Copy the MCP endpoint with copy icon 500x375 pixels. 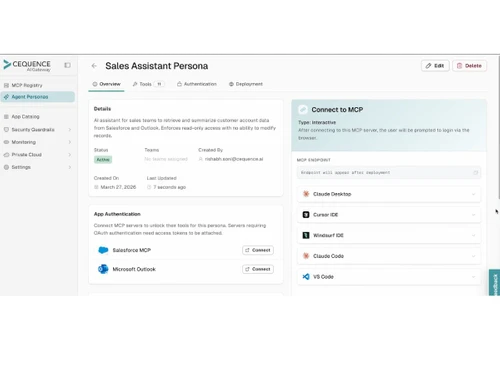[476, 172]
